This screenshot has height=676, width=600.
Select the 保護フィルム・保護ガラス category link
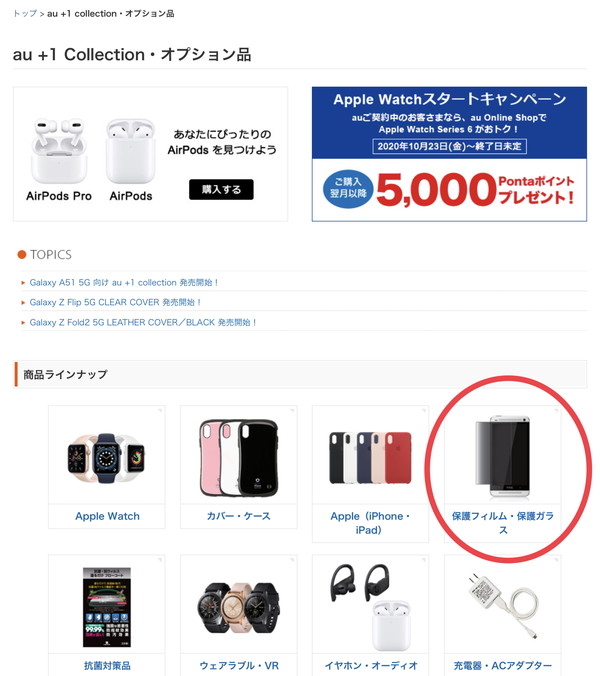[x=503, y=523]
